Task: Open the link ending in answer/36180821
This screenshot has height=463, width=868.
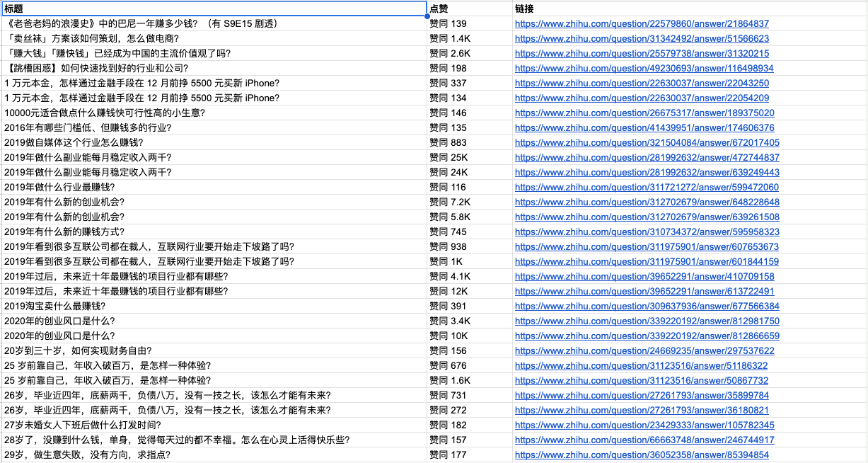Action: (x=642, y=410)
